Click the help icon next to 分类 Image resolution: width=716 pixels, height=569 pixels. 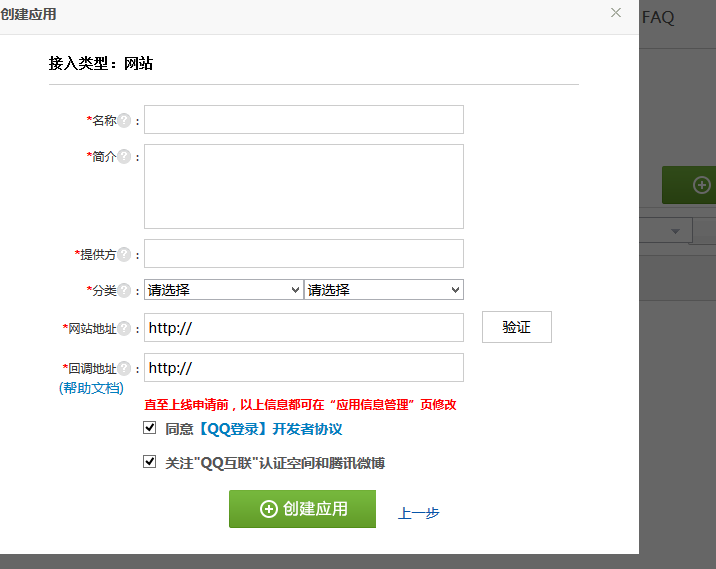124,290
